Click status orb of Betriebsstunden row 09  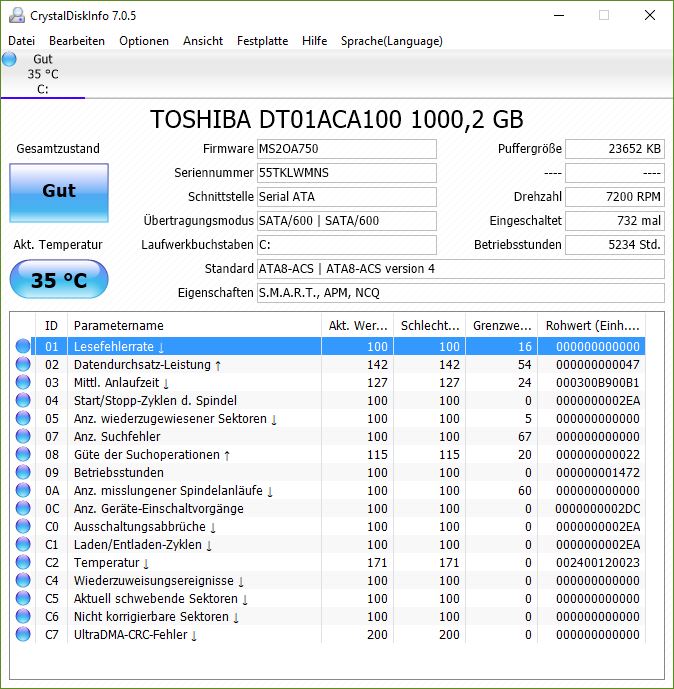click(x=23, y=472)
